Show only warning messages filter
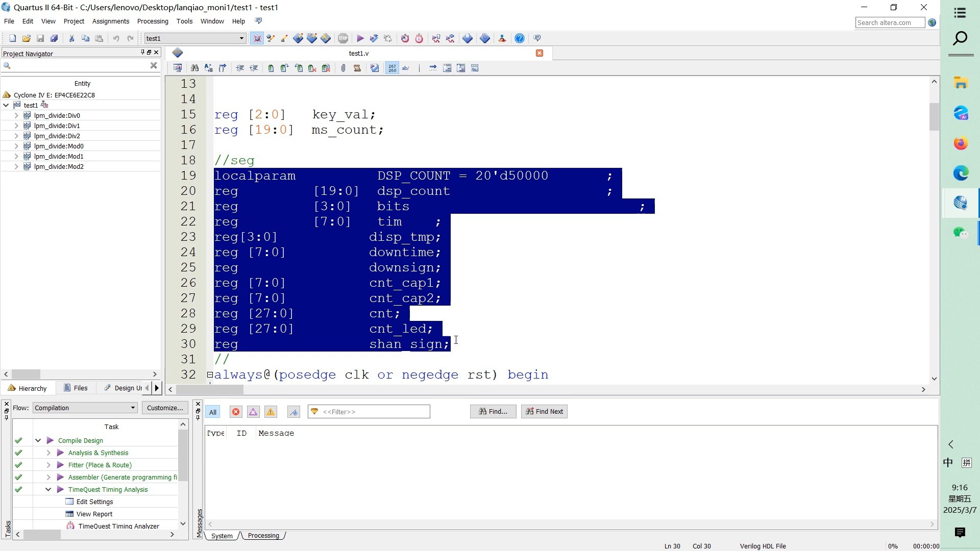Image resolution: width=980 pixels, height=551 pixels. (x=271, y=412)
